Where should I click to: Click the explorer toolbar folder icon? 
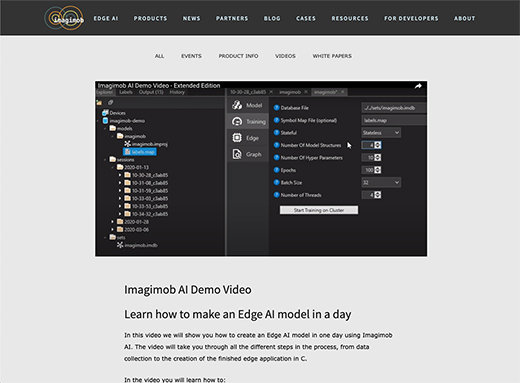click(x=99, y=103)
